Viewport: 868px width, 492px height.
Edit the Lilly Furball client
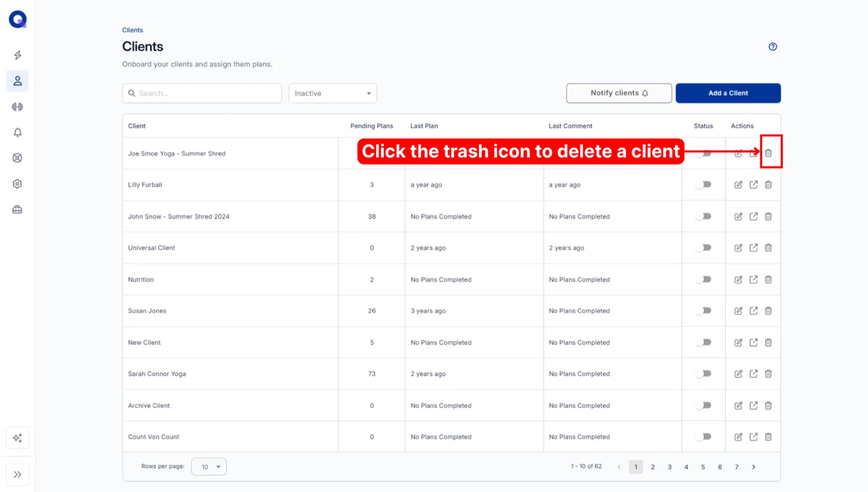coord(738,185)
